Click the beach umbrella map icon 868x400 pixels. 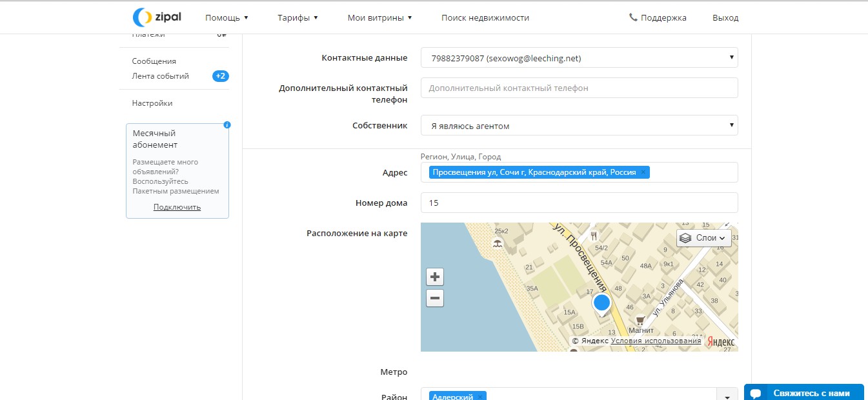pyautogui.click(x=498, y=244)
